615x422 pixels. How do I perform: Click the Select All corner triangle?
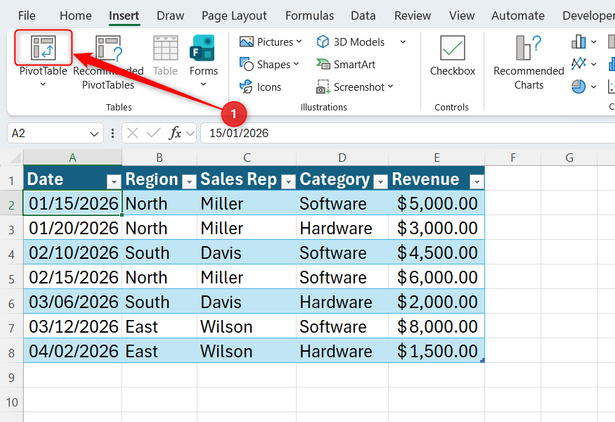coord(15,158)
